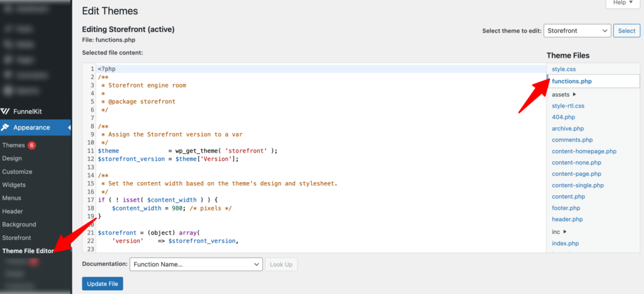This screenshot has width=644, height=294.
Task: Open Theme File Editor submenu item
Action: 28,251
